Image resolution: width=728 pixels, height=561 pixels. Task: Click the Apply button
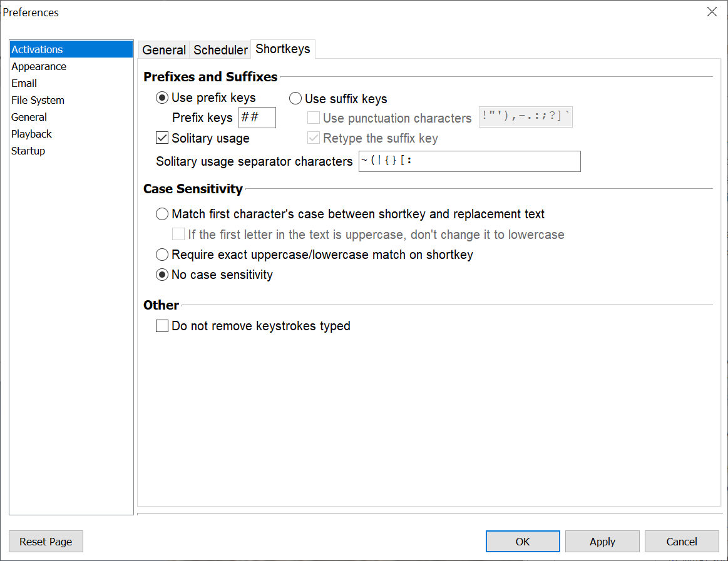coord(602,542)
